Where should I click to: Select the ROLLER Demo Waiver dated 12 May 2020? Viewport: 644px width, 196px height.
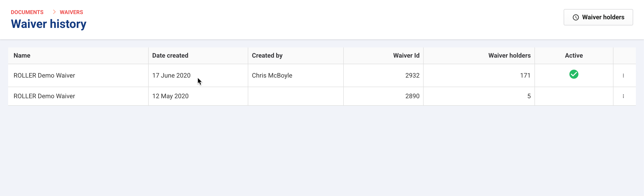(44, 96)
